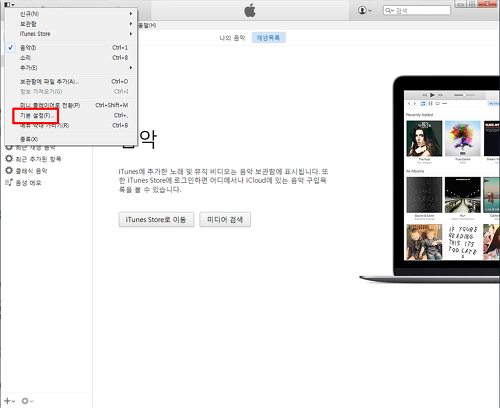500x408 pixels.
Task: Click the iTunes window menu icon dropdown
Action: pos(9,4)
